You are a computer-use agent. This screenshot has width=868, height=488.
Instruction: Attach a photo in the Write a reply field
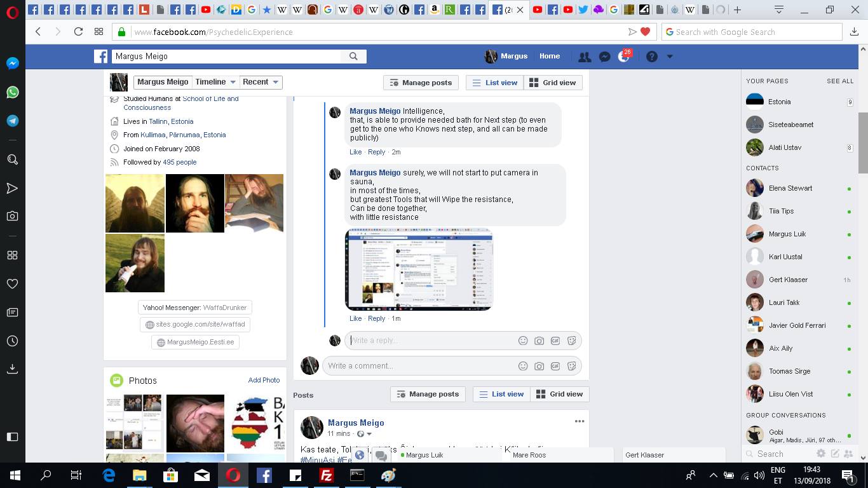tap(539, 341)
